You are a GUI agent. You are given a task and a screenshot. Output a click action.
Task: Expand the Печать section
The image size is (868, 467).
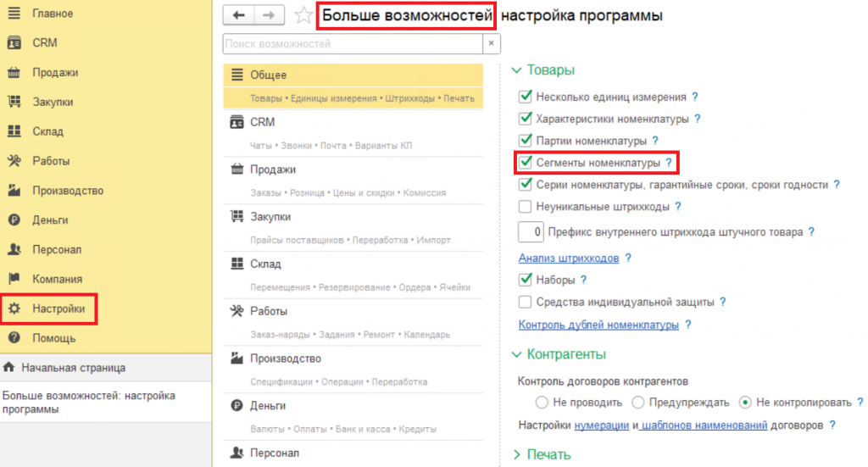tap(516, 455)
